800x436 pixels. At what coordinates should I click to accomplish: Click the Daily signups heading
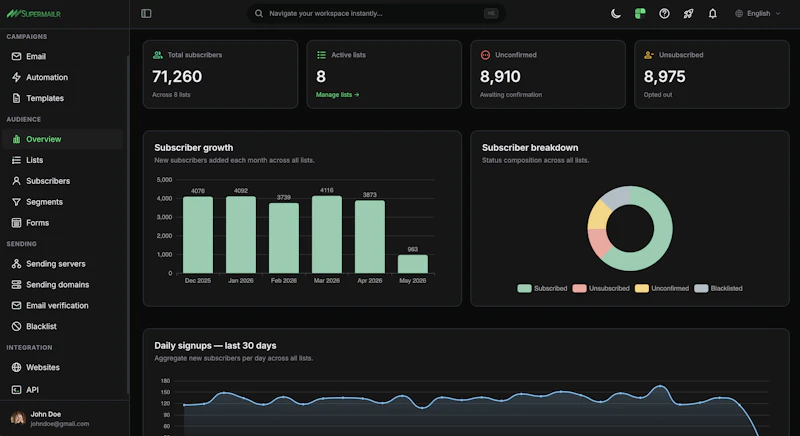point(215,345)
